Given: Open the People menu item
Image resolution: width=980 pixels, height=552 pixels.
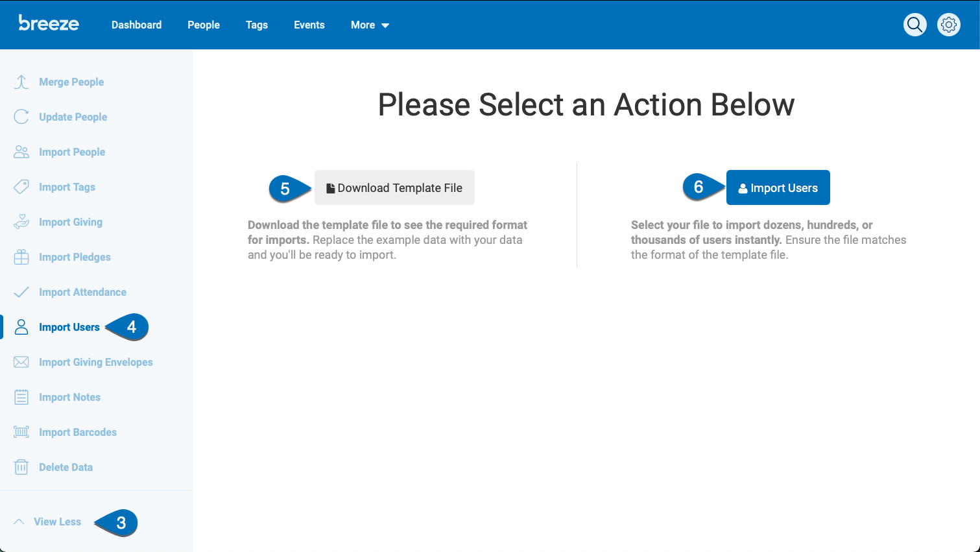Looking at the screenshot, I should pos(204,25).
